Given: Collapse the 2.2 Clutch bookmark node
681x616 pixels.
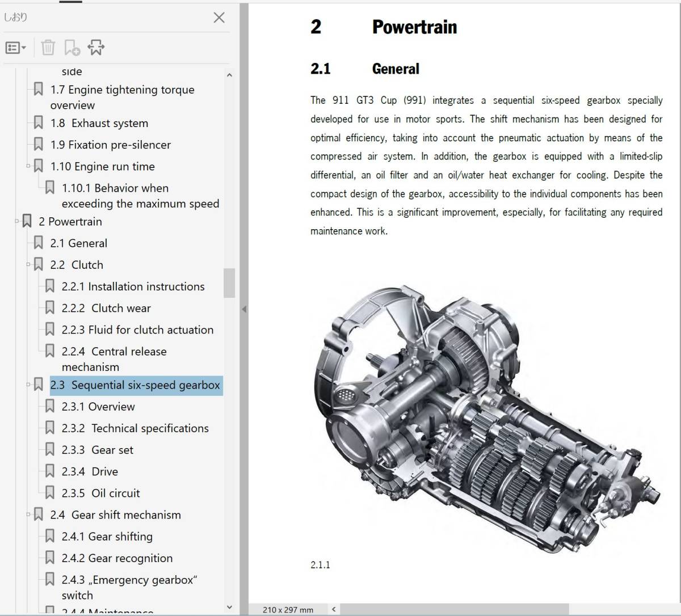Looking at the screenshot, I should pyautogui.click(x=28, y=264).
